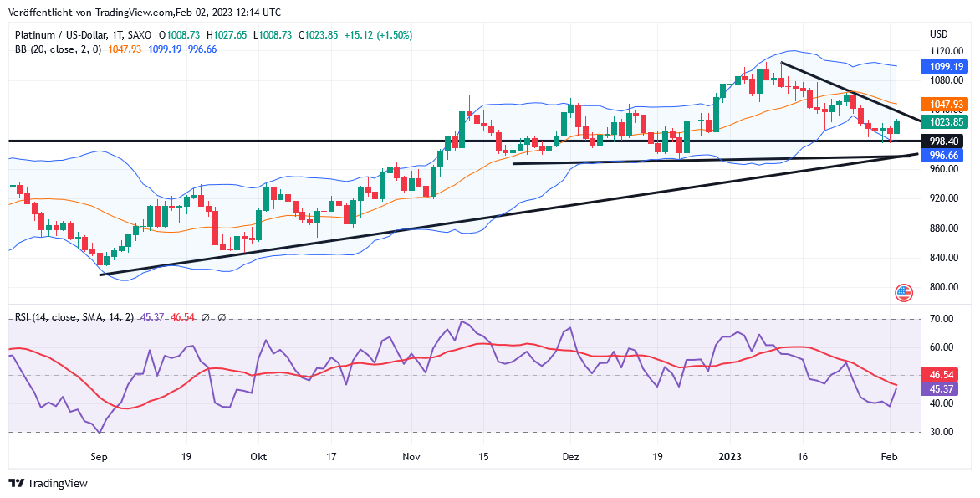
Task: Click the US flag event icon
Action: 904,293
